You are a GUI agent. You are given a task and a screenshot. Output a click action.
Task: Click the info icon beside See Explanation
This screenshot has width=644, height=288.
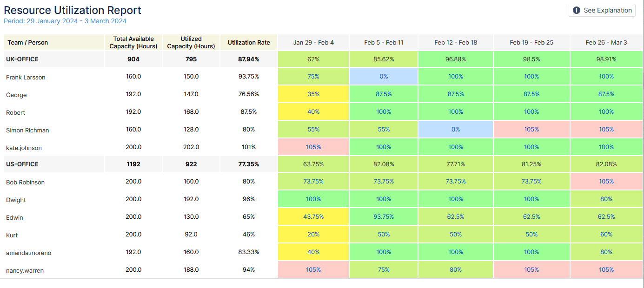[576, 10]
